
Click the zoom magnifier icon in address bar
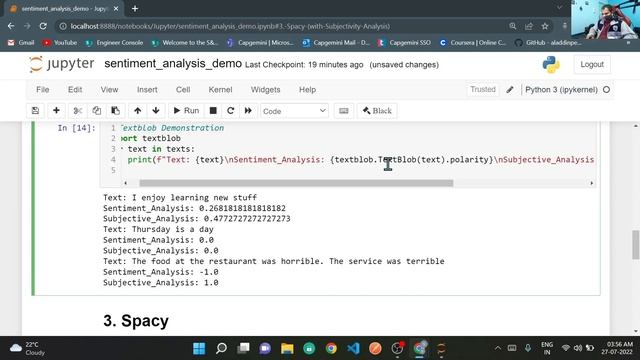pos(513,26)
